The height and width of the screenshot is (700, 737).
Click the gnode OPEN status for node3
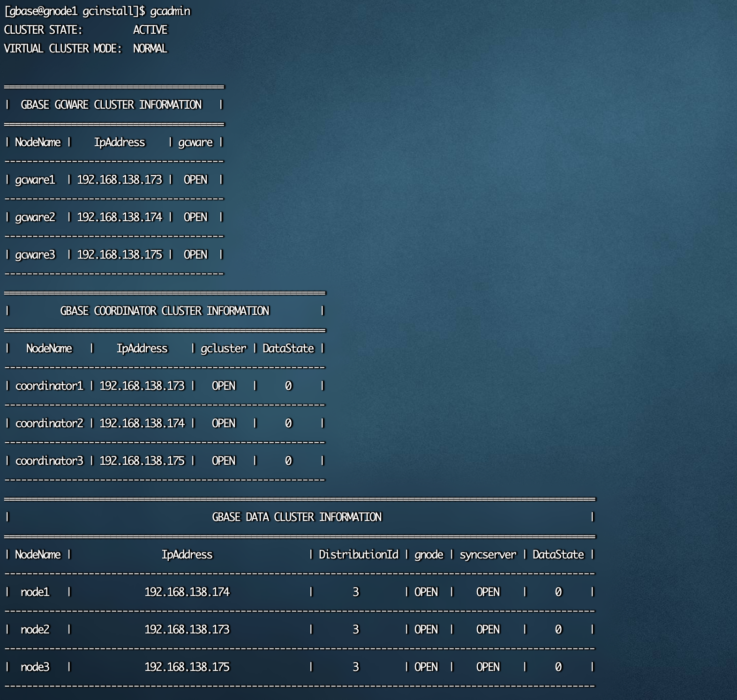tap(426, 667)
